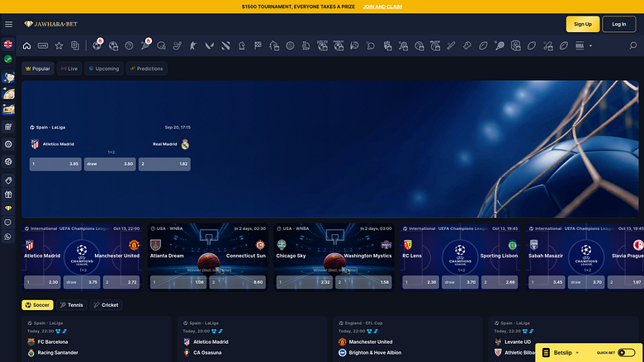Switch to the Upcoming tab
The image size is (644, 362).
click(104, 68)
